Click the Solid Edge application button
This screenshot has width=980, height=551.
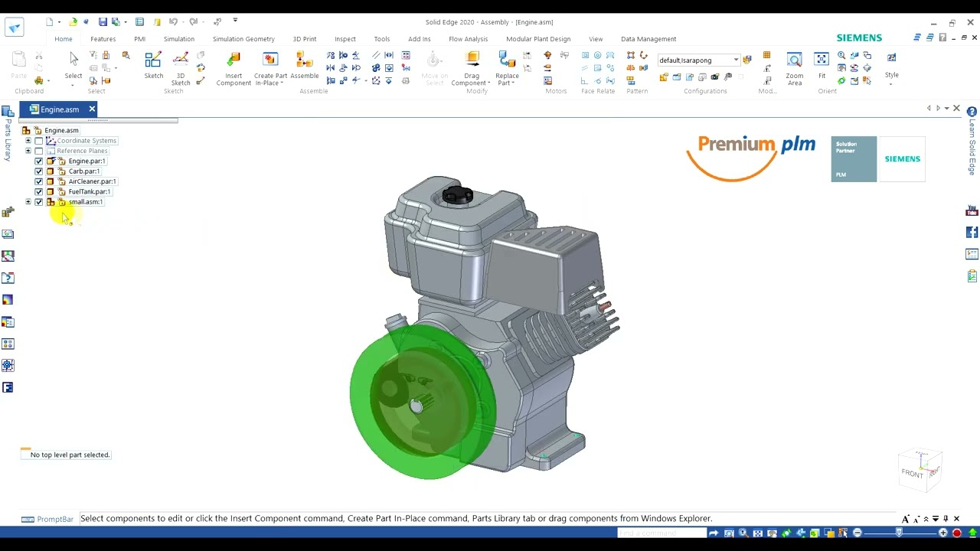(x=14, y=28)
